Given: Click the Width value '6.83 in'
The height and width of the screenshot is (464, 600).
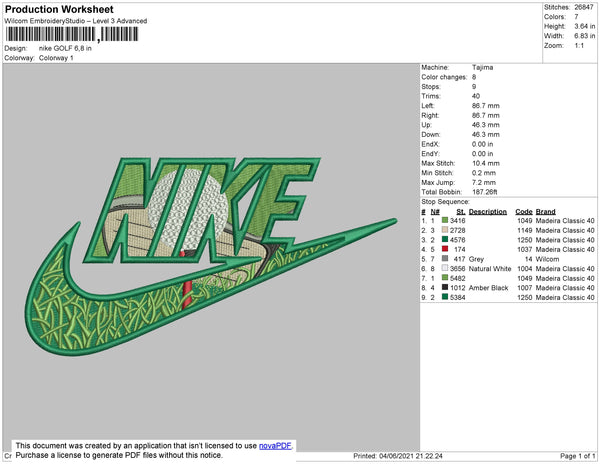Looking at the screenshot, I should point(584,36).
